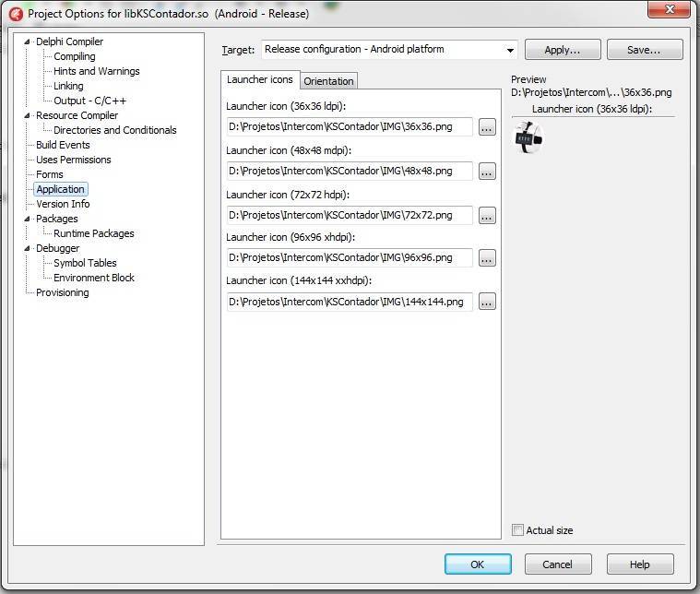This screenshot has height=594, width=700.
Task: Select Provisioning in the options tree
Action: [62, 292]
